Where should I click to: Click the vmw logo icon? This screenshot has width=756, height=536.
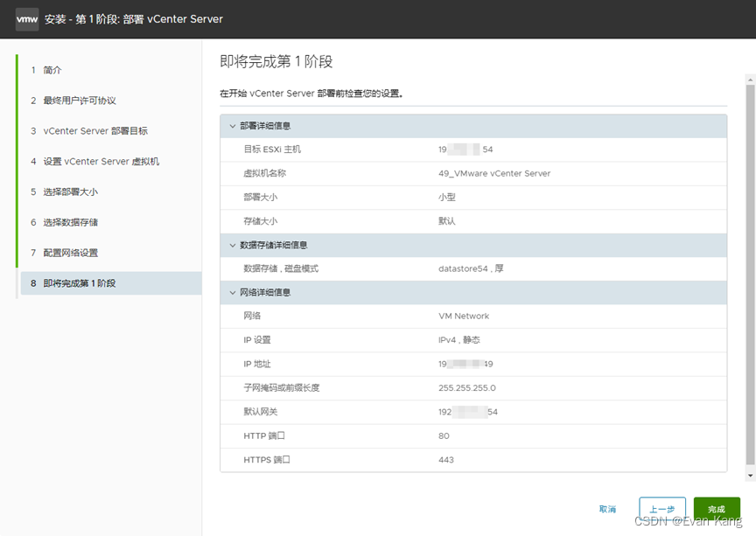27,19
